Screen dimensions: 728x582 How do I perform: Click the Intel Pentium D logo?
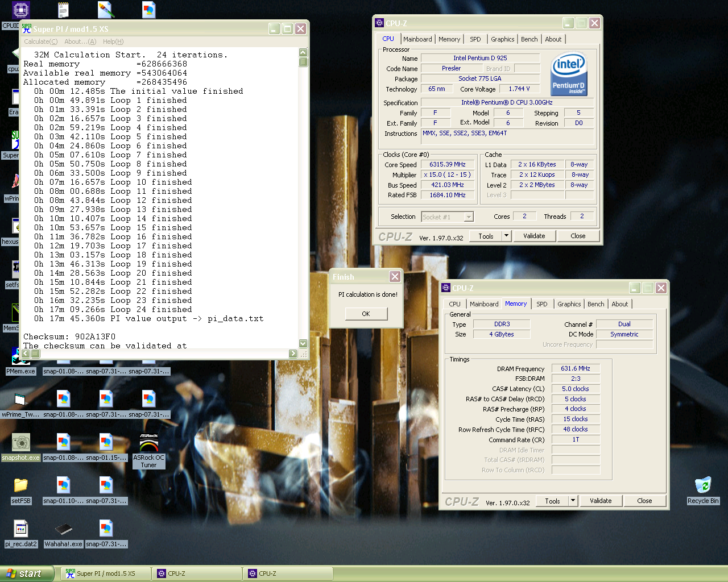pyautogui.click(x=569, y=73)
